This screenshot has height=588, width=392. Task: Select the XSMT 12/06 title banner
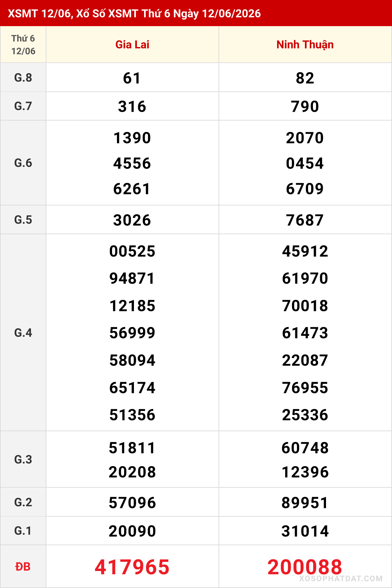click(196, 13)
